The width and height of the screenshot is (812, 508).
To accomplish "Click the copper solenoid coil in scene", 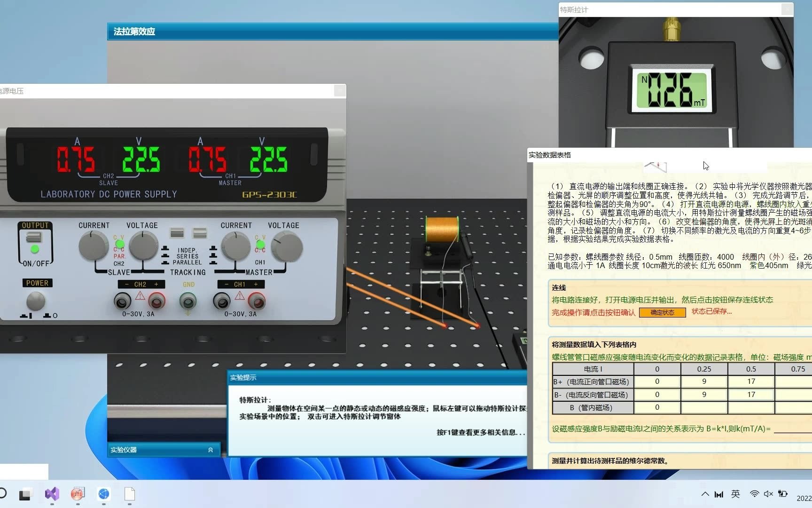I will pos(442,230).
